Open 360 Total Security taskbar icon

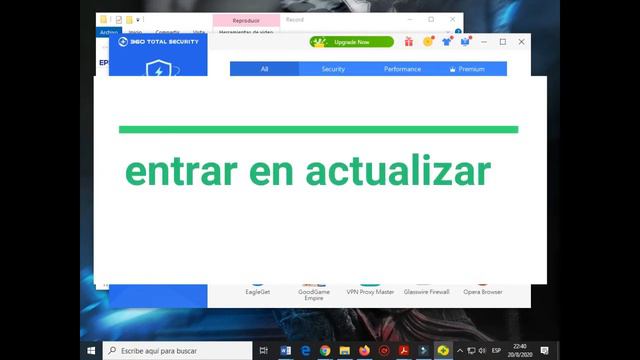(443, 351)
